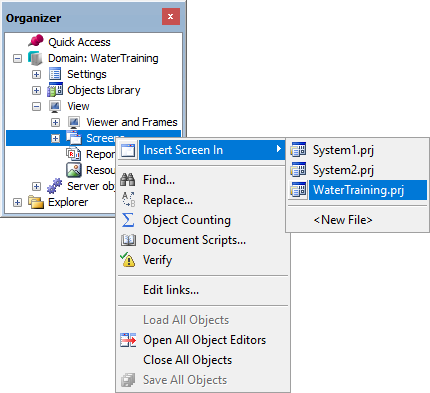Screen dimensions: 430x393
Task: Expand the Objects Library node
Action: tap(36, 90)
